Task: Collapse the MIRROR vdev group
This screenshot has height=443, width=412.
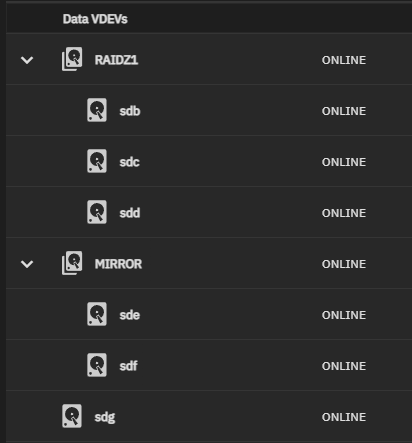Action: click(x=27, y=264)
